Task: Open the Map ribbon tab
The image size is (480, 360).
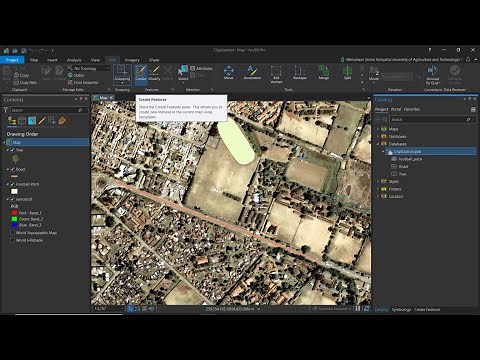Action: (x=34, y=60)
